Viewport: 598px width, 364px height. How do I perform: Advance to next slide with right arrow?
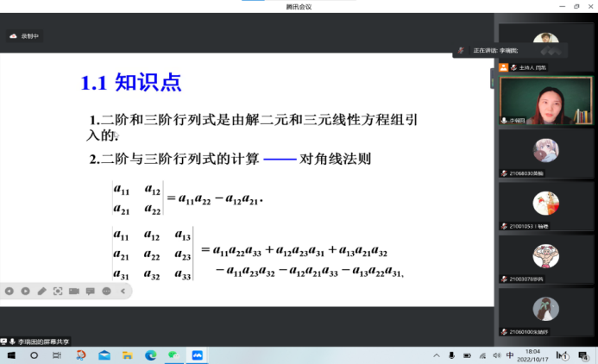point(25,292)
